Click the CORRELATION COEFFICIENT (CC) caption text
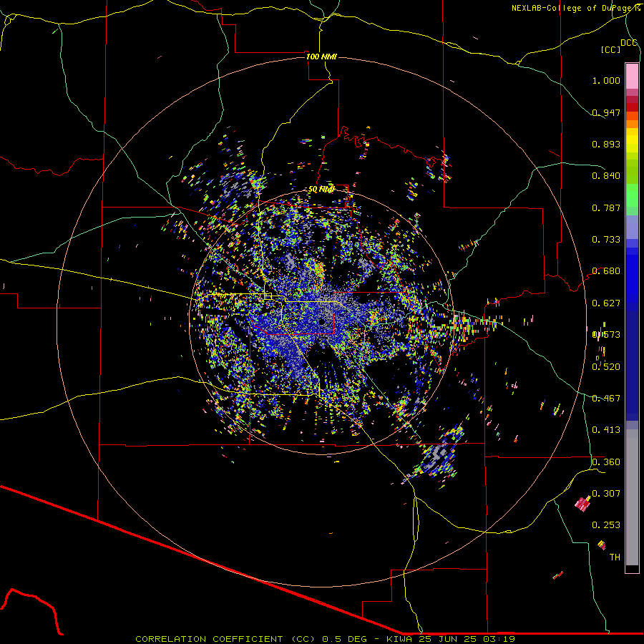 [225, 639]
